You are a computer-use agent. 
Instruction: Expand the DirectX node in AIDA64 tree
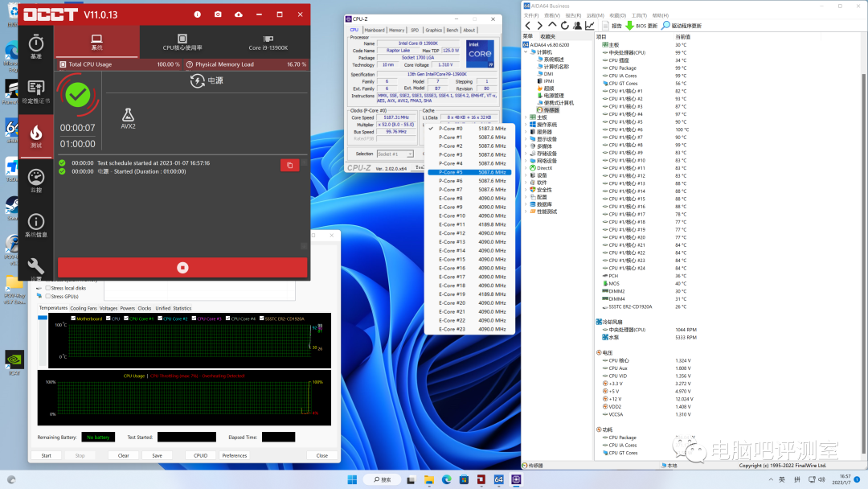(x=526, y=168)
